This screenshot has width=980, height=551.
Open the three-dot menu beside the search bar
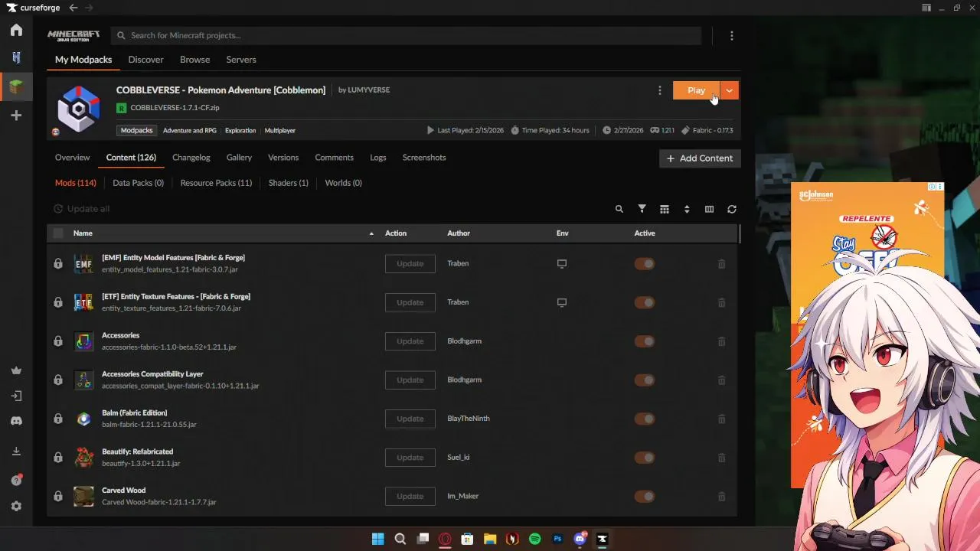coord(731,36)
